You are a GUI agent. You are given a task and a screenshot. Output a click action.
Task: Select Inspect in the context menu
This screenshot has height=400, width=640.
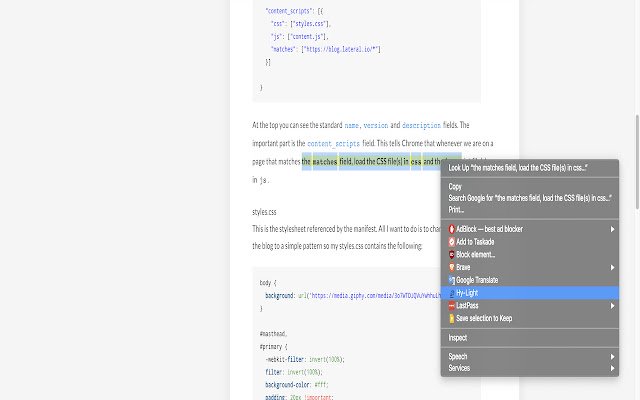point(530,338)
